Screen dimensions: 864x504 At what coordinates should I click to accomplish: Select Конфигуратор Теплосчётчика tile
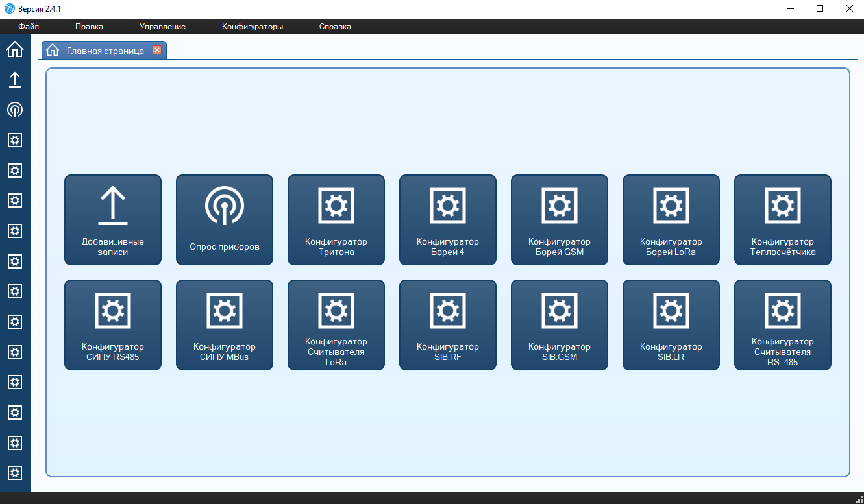(x=783, y=220)
